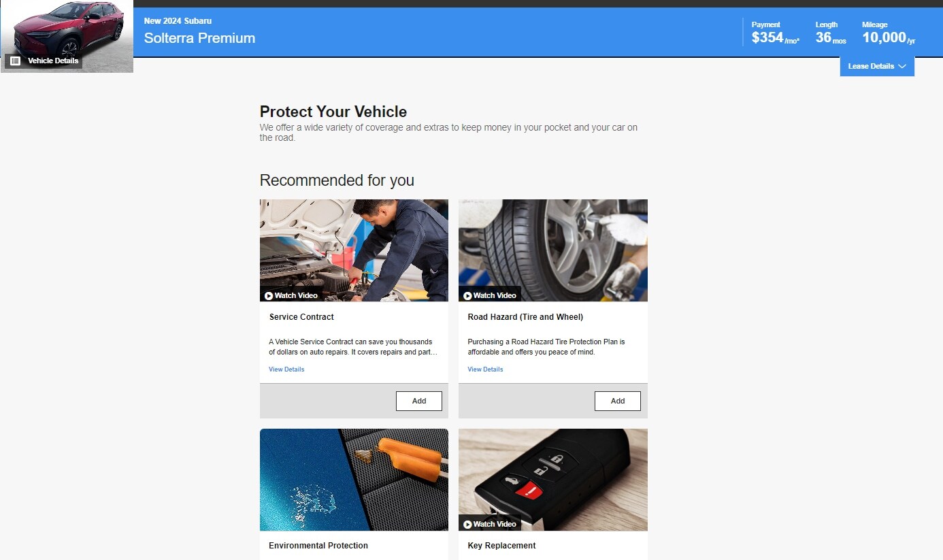
Task: Play the Key Replacement Watch Video icon
Action: pyautogui.click(x=467, y=525)
